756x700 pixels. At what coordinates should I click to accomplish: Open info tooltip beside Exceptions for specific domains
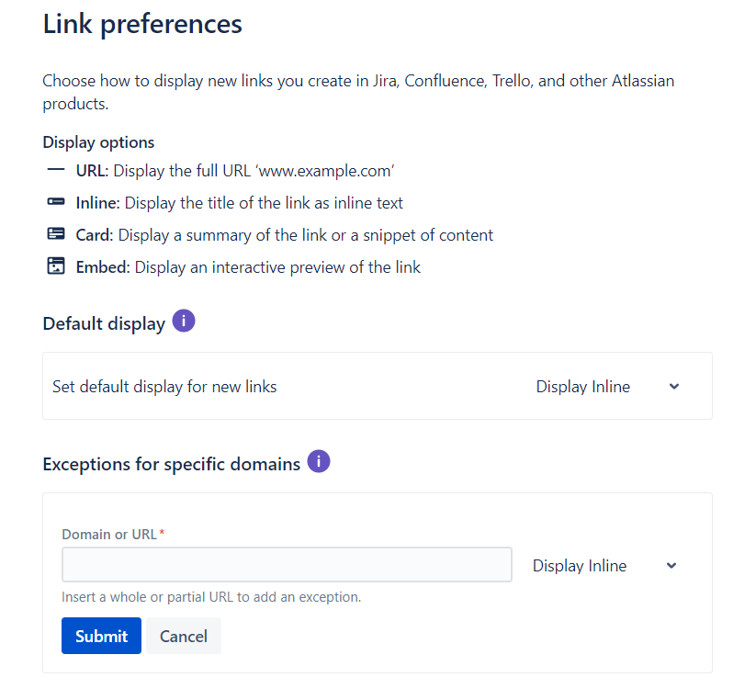pos(318,461)
